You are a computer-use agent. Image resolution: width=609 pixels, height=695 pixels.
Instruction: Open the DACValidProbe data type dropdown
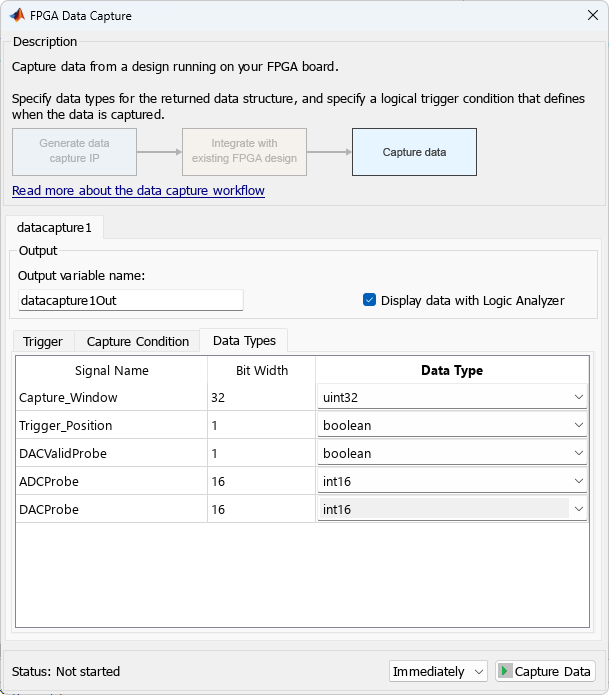coord(452,453)
